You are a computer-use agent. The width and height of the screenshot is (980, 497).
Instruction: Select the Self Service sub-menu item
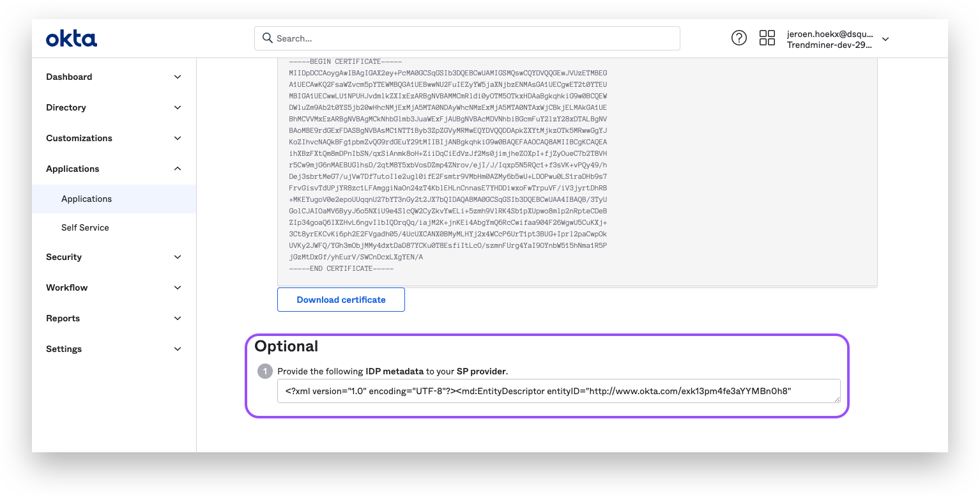(85, 227)
